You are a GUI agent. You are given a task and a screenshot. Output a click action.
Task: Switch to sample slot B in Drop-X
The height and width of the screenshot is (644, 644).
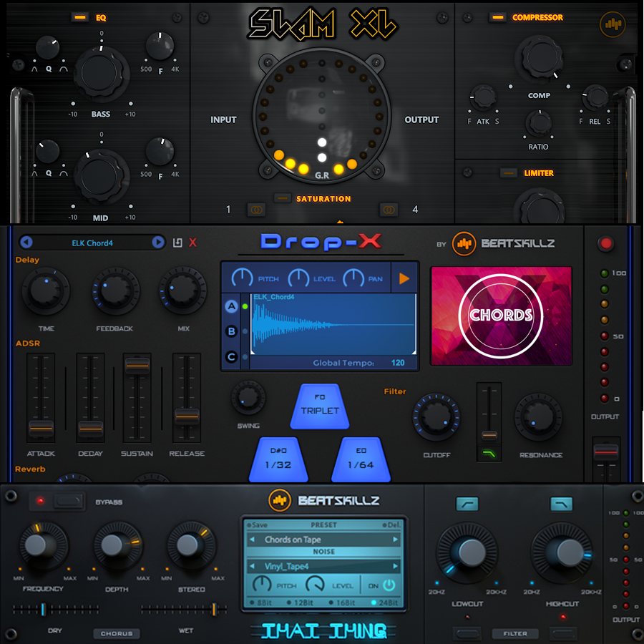point(231,331)
